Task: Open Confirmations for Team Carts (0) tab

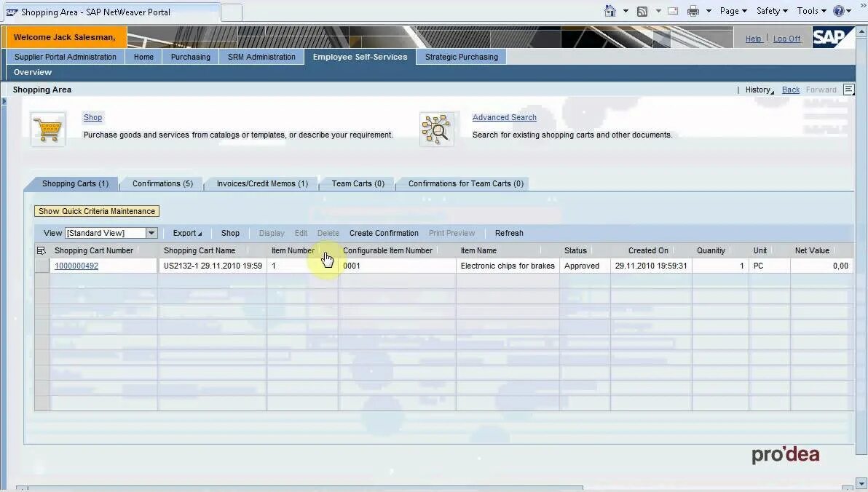Action: pyautogui.click(x=465, y=183)
